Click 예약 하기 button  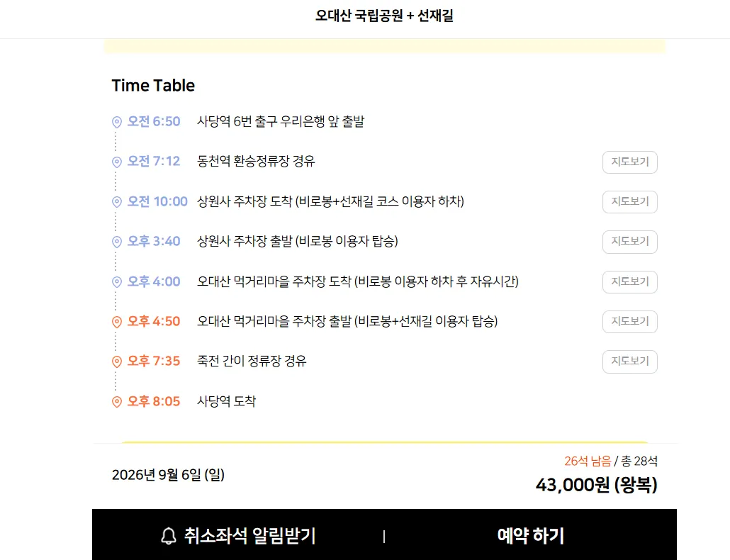(531, 536)
